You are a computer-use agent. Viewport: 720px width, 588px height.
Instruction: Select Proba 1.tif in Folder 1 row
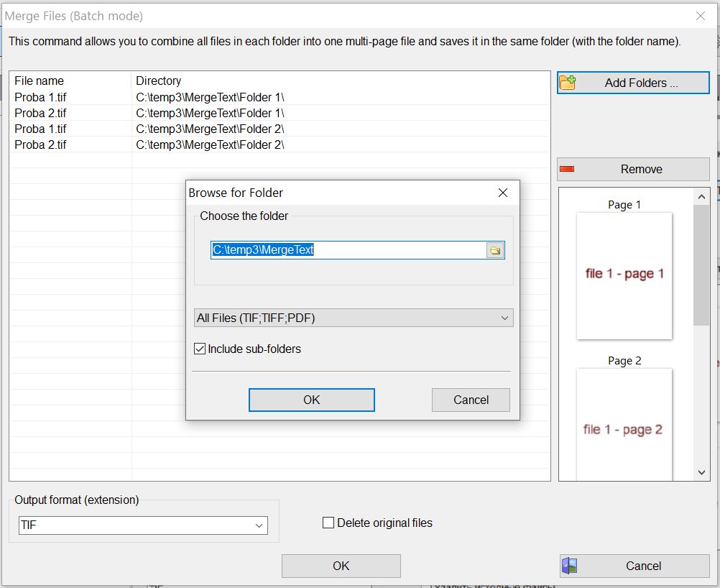coord(280,97)
